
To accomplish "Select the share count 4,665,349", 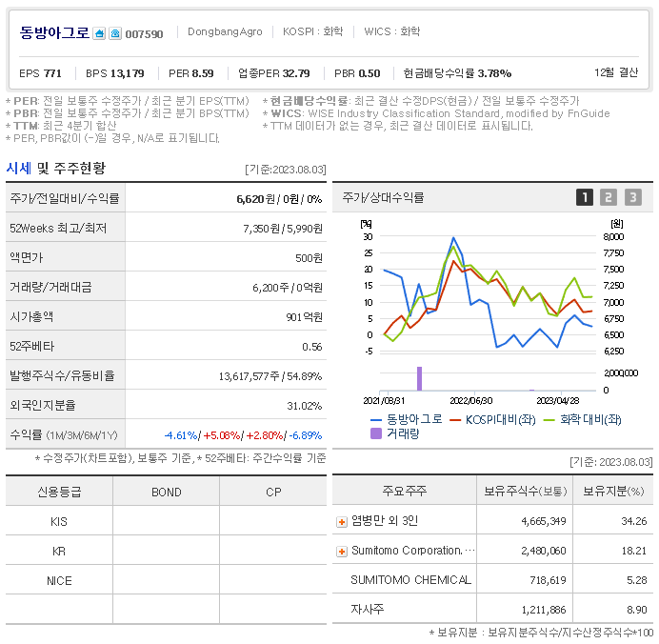I will point(544,522).
